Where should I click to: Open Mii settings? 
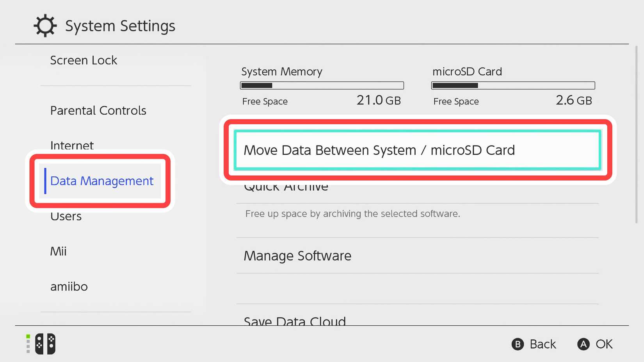58,251
